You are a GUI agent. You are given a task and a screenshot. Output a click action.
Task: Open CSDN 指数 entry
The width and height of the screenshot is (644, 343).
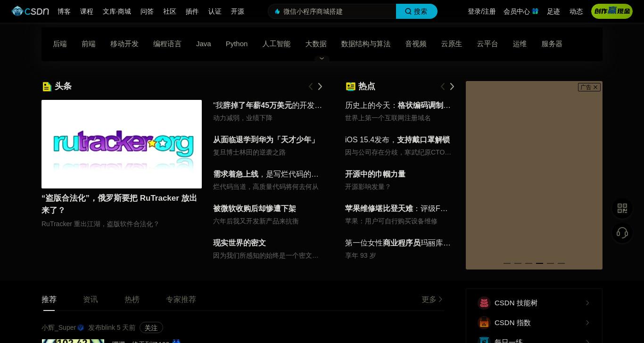pyautogui.click(x=534, y=323)
